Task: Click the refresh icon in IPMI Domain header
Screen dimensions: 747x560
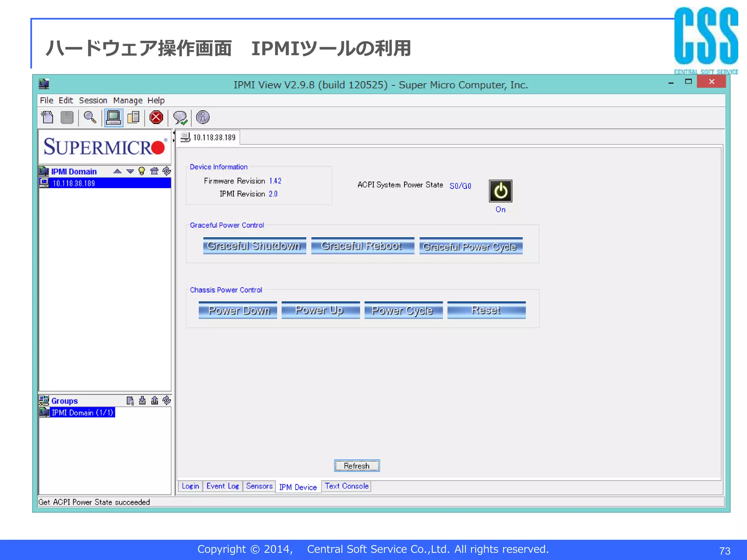Action: coord(167,171)
